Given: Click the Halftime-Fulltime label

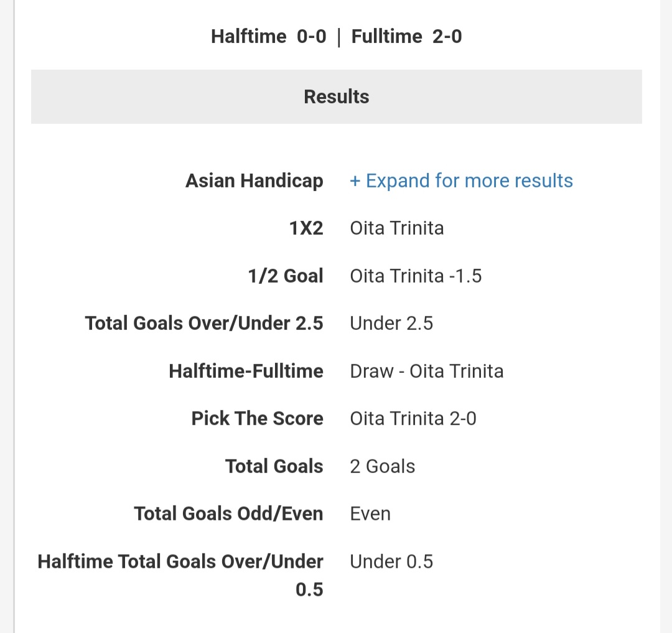Looking at the screenshot, I should [x=246, y=371].
